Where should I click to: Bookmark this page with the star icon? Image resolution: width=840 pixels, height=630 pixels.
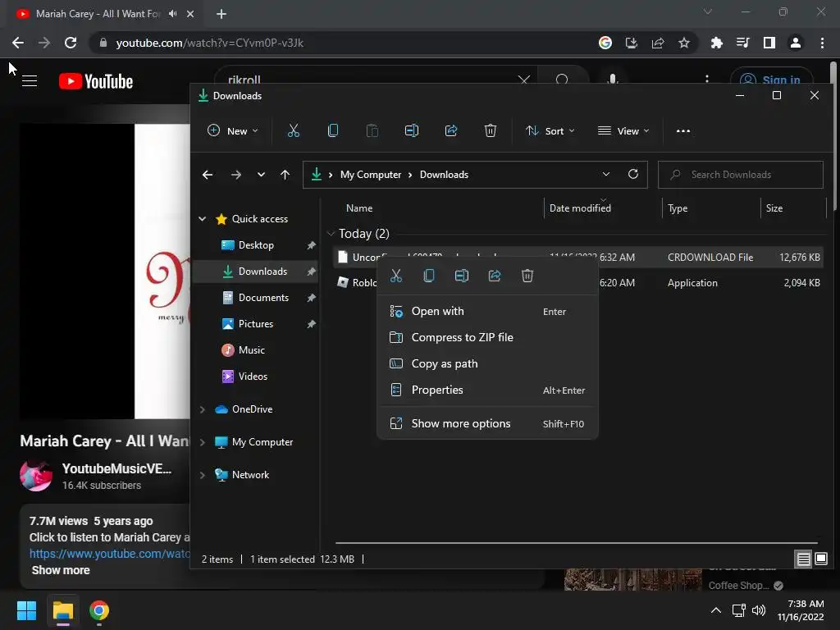[684, 43]
